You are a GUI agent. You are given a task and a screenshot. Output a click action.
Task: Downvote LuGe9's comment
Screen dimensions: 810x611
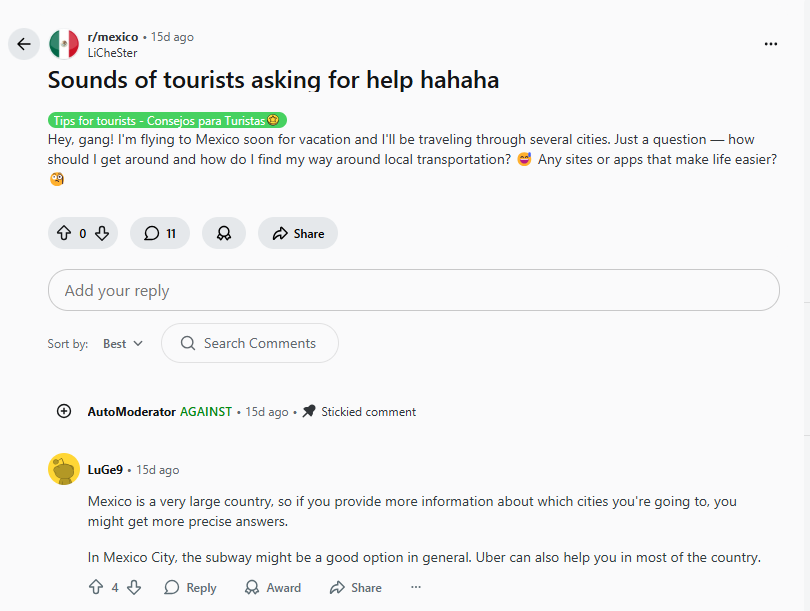click(x=133, y=587)
